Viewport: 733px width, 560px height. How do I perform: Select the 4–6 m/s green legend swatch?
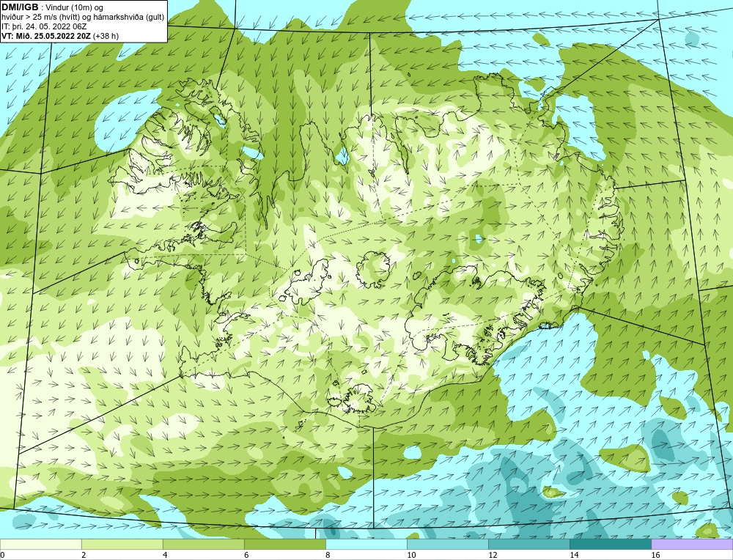point(203,545)
